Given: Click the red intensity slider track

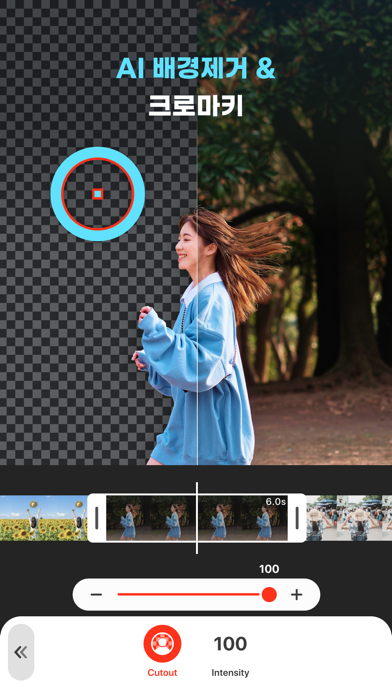Looking at the screenshot, I should (189, 594).
